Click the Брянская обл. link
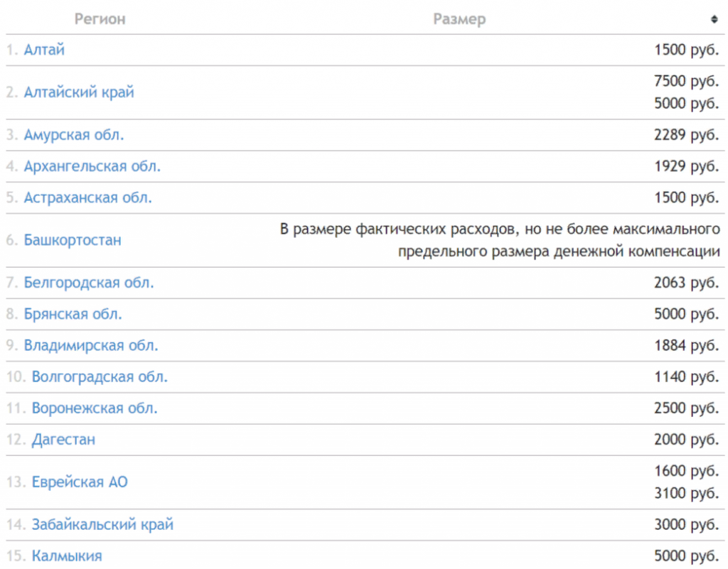Viewport: 728px width, 569px height. (x=73, y=314)
